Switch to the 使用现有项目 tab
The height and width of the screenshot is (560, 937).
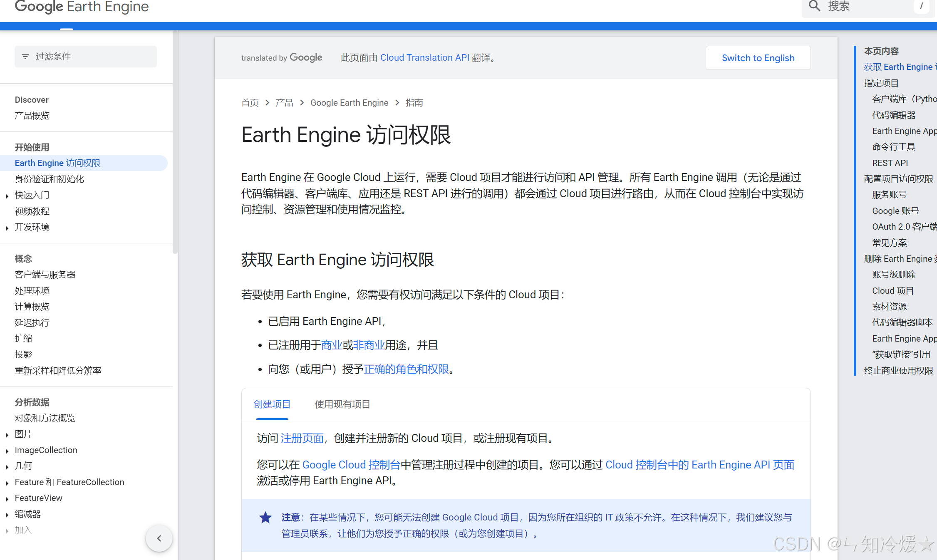click(342, 404)
